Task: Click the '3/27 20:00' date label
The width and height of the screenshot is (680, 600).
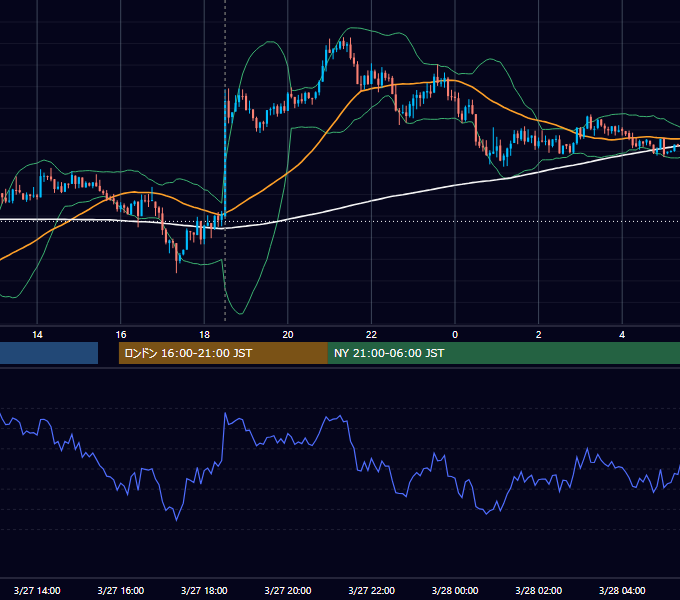Action: 288,590
